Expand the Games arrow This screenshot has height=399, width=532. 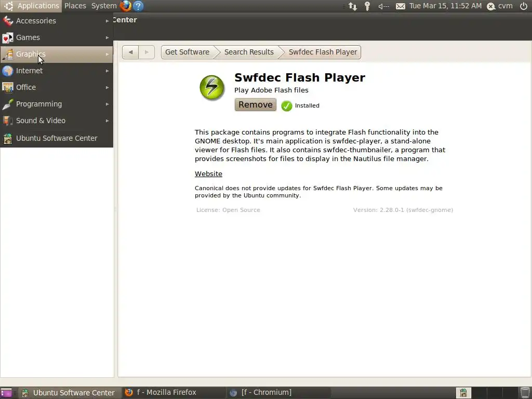pos(107,37)
